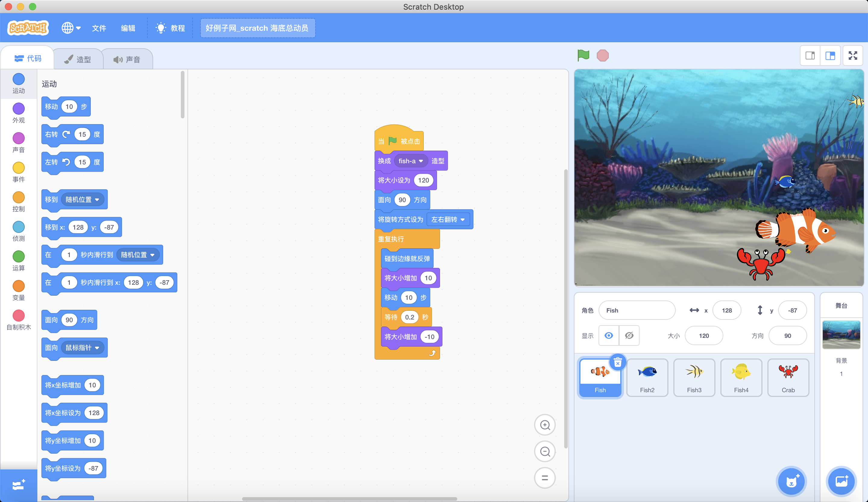Zoom in the code workspace
This screenshot has width=868, height=502.
(545, 425)
